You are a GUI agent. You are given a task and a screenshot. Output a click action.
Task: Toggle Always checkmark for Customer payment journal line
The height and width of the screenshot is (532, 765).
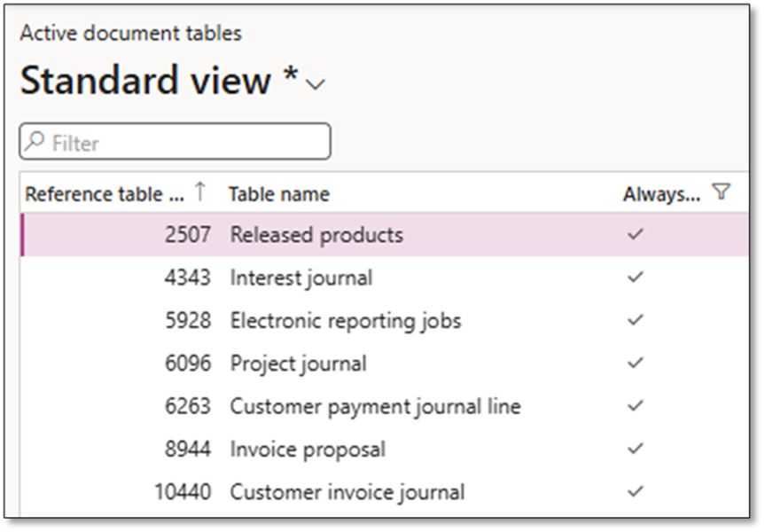coord(635,406)
